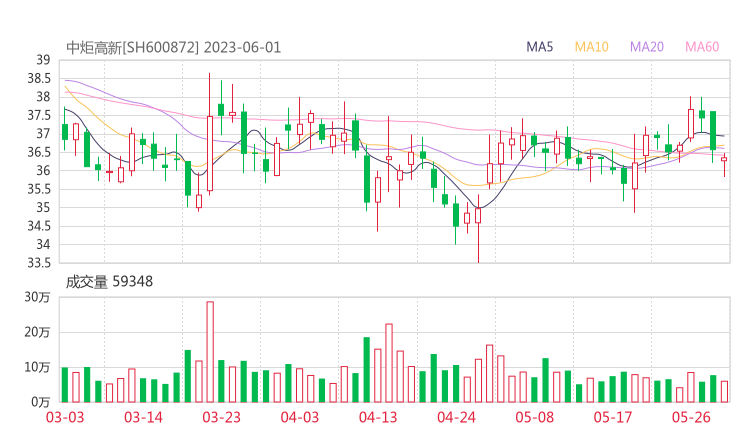740x440 pixels.
Task: Click the 10万 volume axis label
Action: pos(37,367)
